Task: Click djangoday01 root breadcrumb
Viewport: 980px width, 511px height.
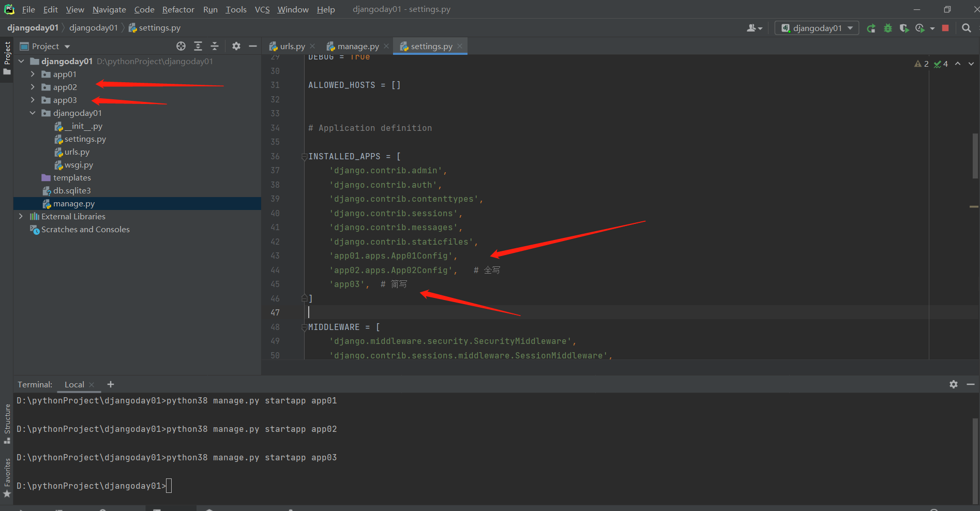Action: click(33, 28)
